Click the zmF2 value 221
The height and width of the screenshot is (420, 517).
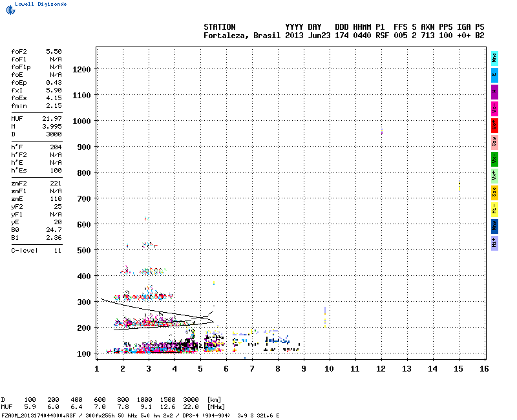(56, 184)
